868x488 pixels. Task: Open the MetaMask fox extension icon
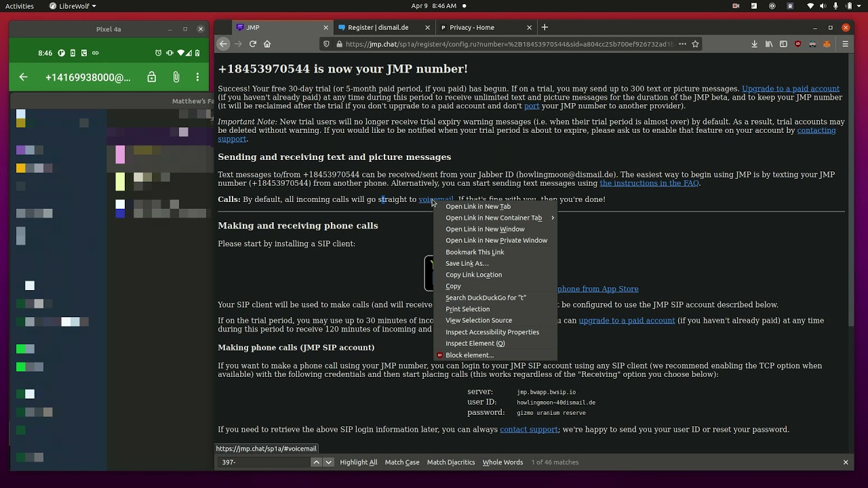(827, 44)
